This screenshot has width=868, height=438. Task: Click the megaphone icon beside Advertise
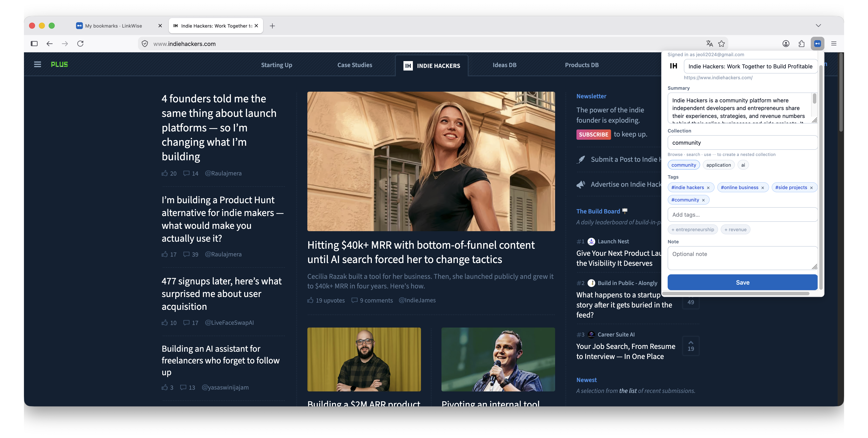tap(581, 184)
